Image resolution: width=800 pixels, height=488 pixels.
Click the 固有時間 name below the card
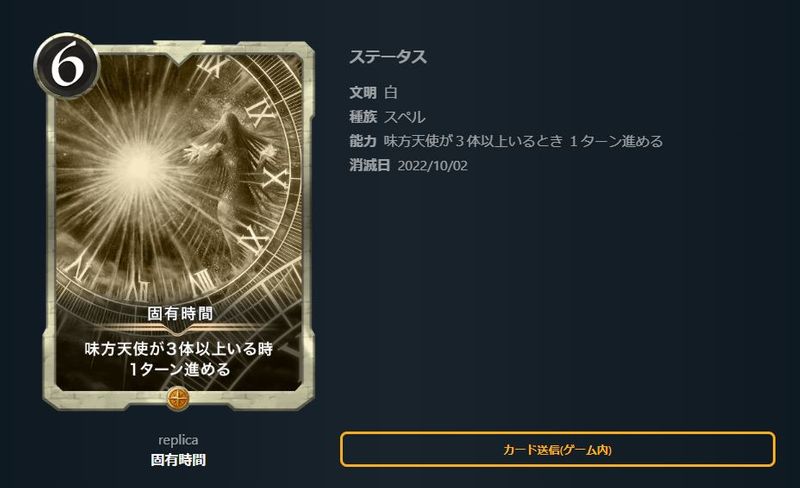point(178,459)
